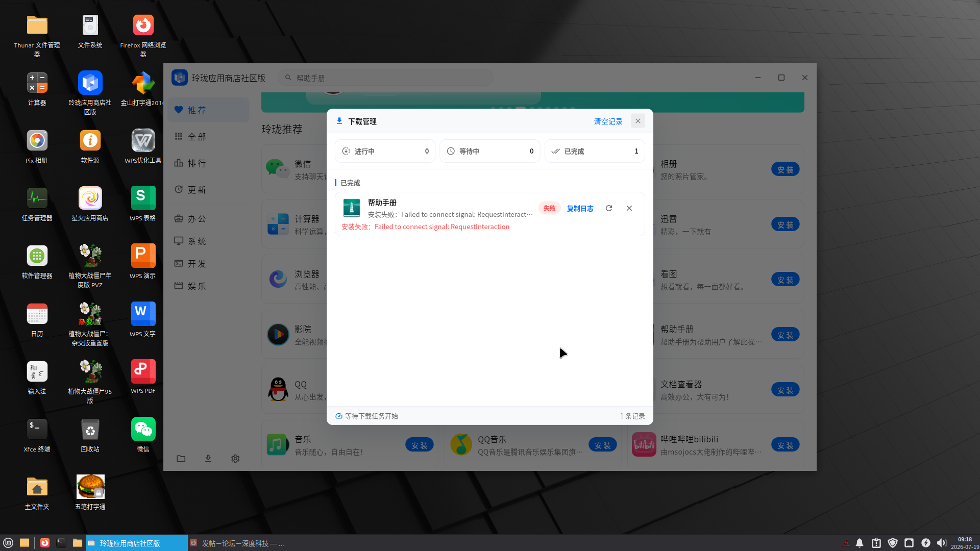Open the 排行 ranking category
The image size is (980, 551).
tap(208, 163)
